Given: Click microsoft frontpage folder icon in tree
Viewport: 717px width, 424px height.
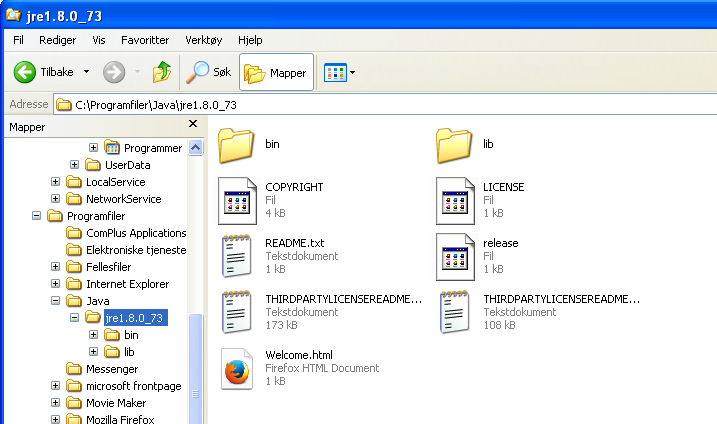Looking at the screenshot, I should coord(74,386).
